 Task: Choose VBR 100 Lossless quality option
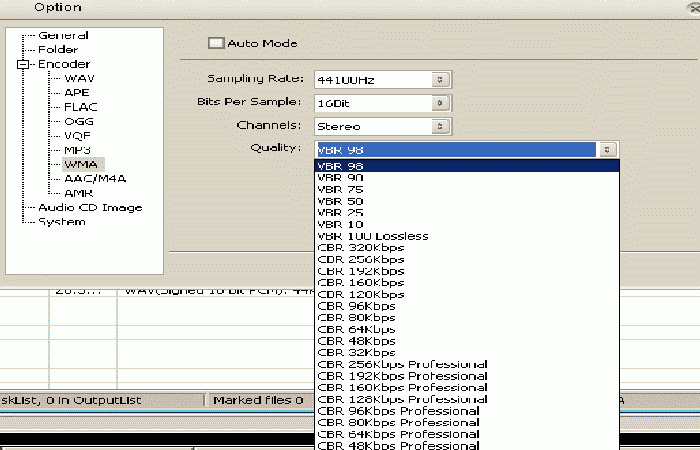coord(372,236)
